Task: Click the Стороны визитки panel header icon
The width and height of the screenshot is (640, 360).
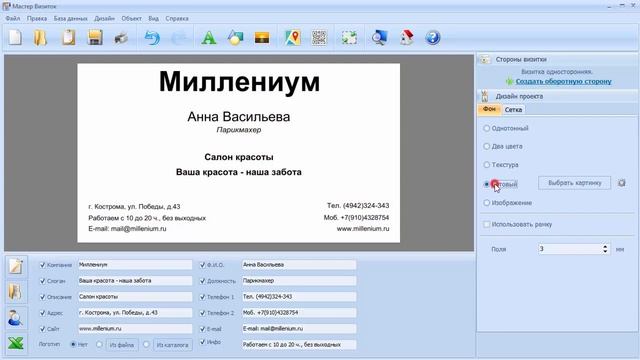Action: (484, 60)
